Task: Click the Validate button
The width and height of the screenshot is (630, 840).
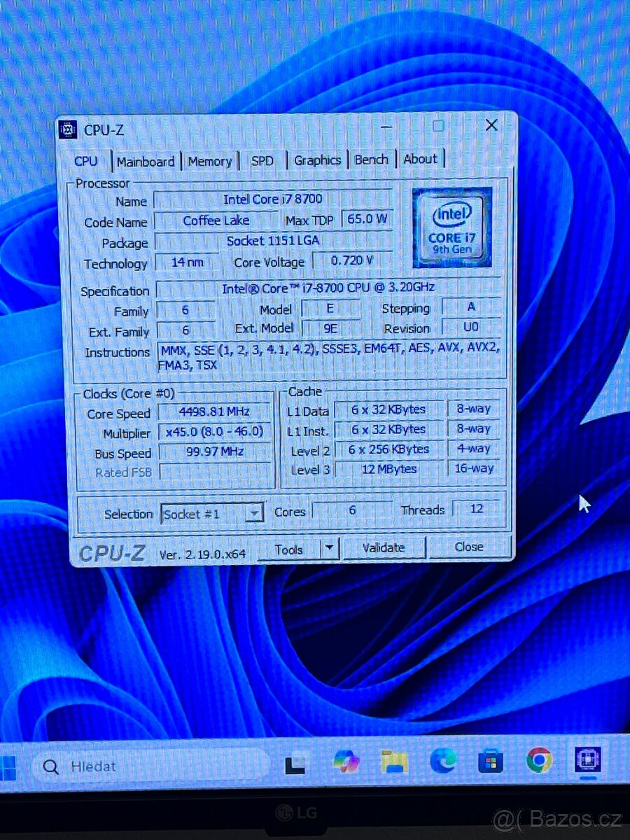Action: tap(384, 548)
